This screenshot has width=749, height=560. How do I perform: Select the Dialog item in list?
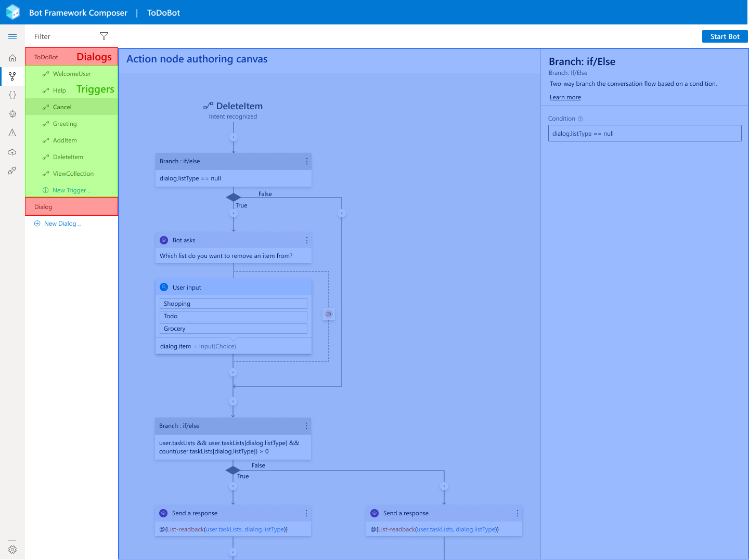coord(72,207)
